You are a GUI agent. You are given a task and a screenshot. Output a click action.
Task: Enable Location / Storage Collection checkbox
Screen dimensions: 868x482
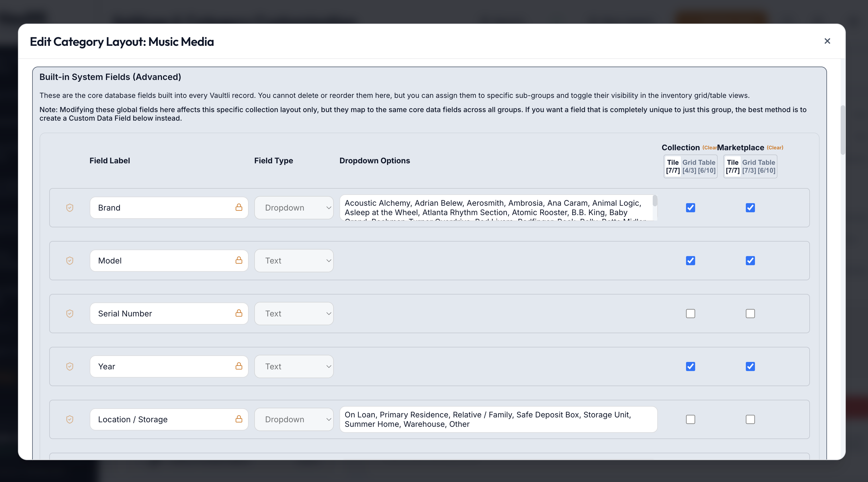click(690, 419)
